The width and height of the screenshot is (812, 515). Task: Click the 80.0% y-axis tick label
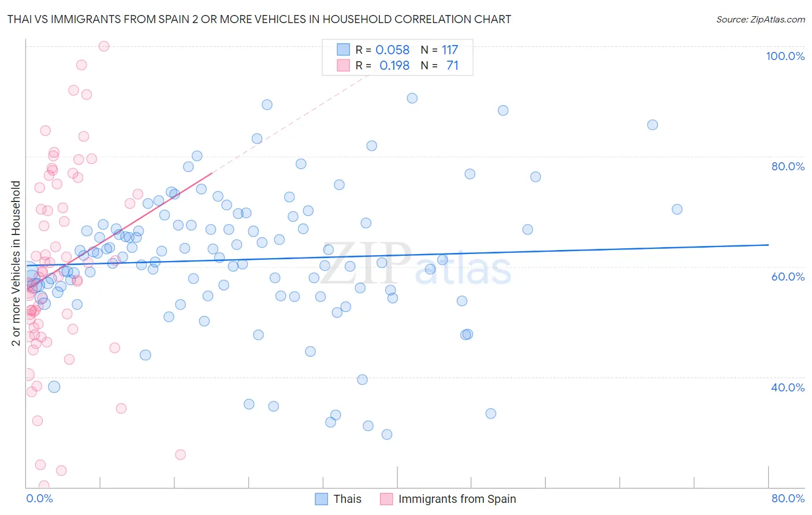(788, 166)
